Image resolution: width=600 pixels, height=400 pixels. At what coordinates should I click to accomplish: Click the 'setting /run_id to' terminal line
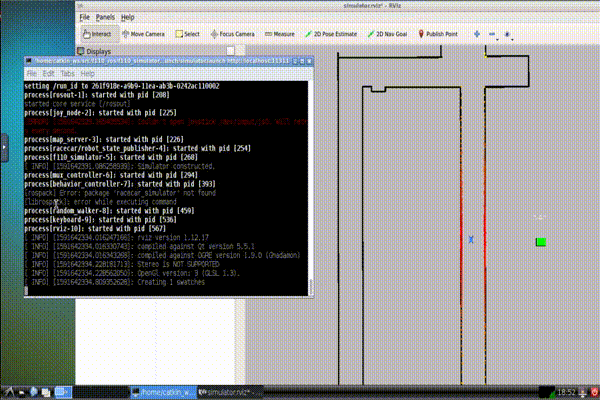pos(122,86)
